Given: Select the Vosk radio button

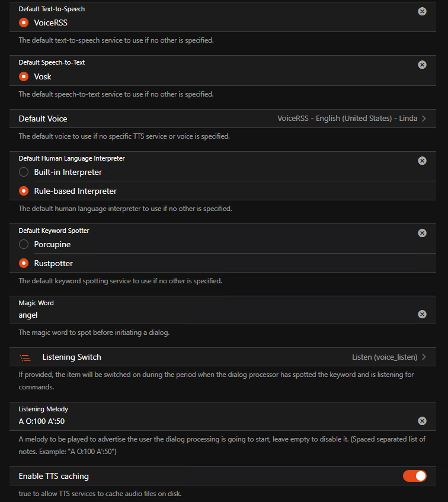Looking at the screenshot, I should (x=24, y=76).
